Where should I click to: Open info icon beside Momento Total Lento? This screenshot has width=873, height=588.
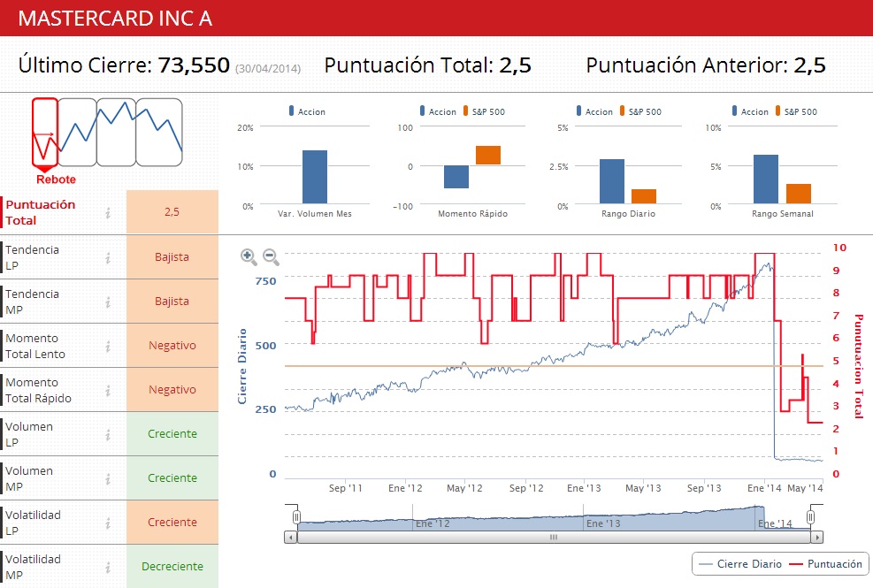[108, 346]
